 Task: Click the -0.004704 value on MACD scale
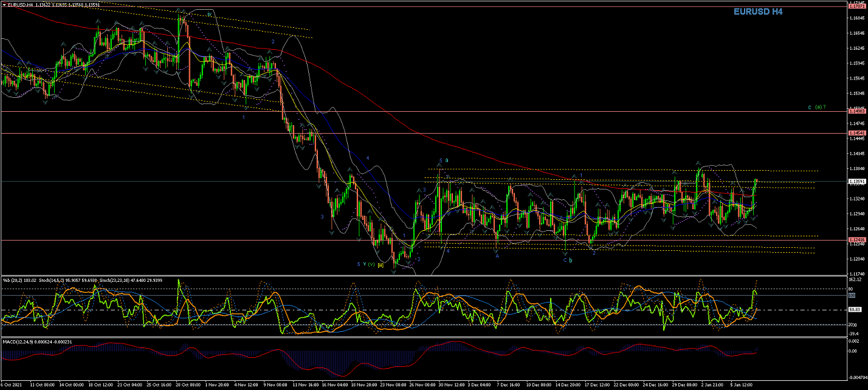858,377
